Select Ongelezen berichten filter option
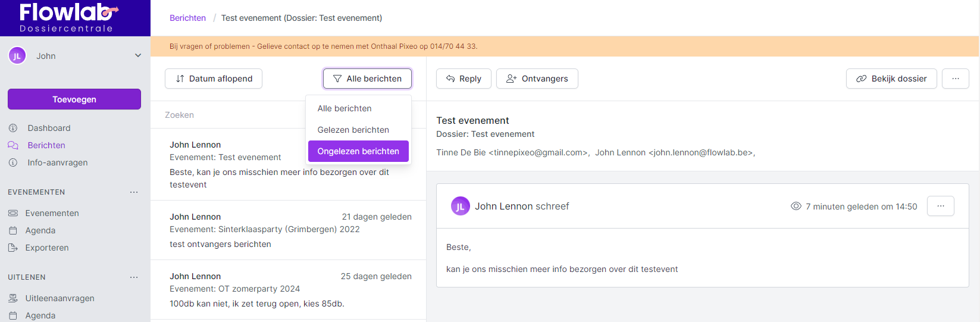The image size is (980, 322). pyautogui.click(x=358, y=151)
